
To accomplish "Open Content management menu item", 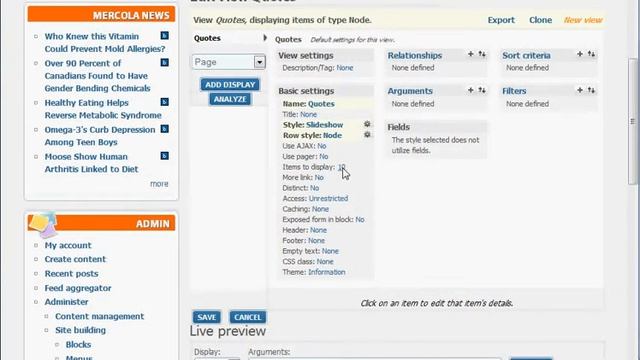I will pos(100,316).
